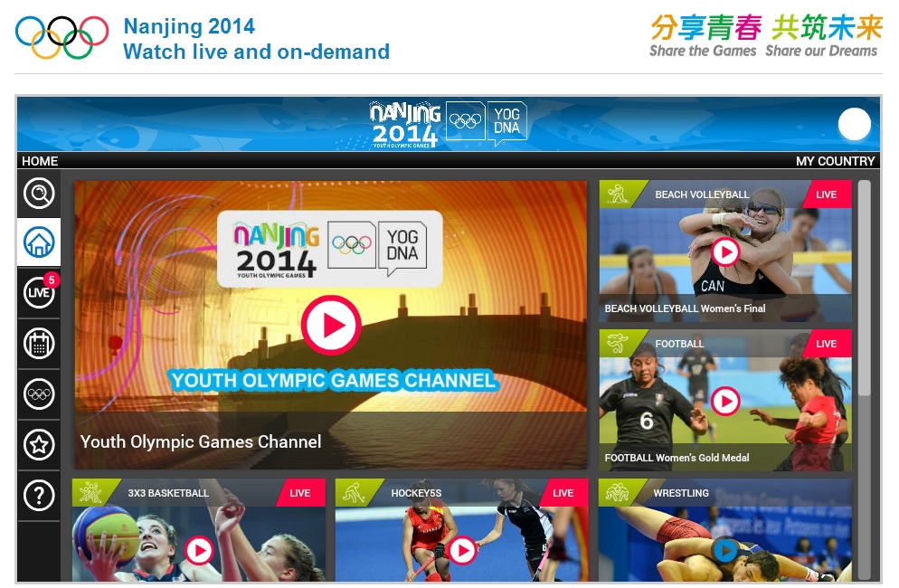
Task: Click the Wrestling sport pictogram
Action: point(617,492)
